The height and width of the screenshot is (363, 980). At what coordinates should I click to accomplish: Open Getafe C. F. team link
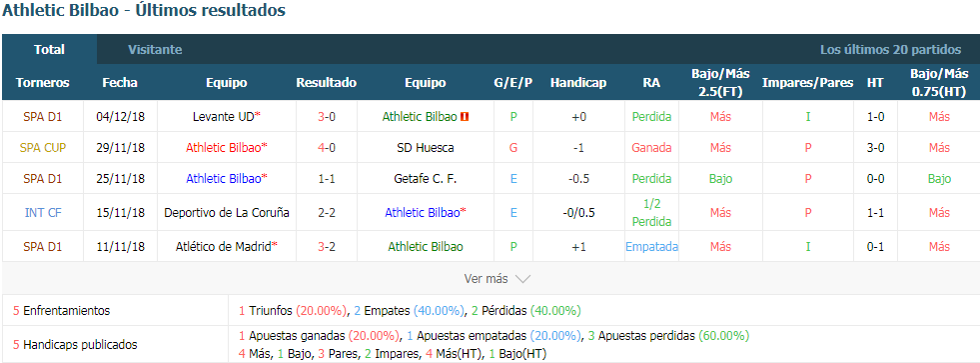pos(425,179)
